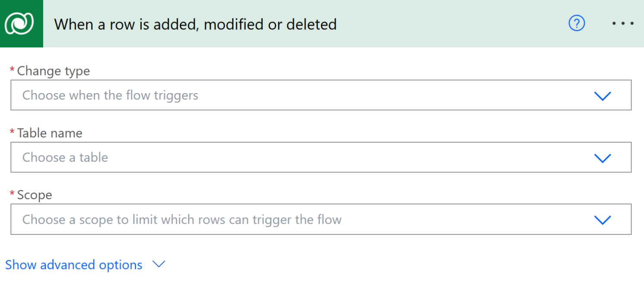Image resolution: width=644 pixels, height=281 pixels.
Task: Select the trigger title text in the header
Action: tap(196, 25)
